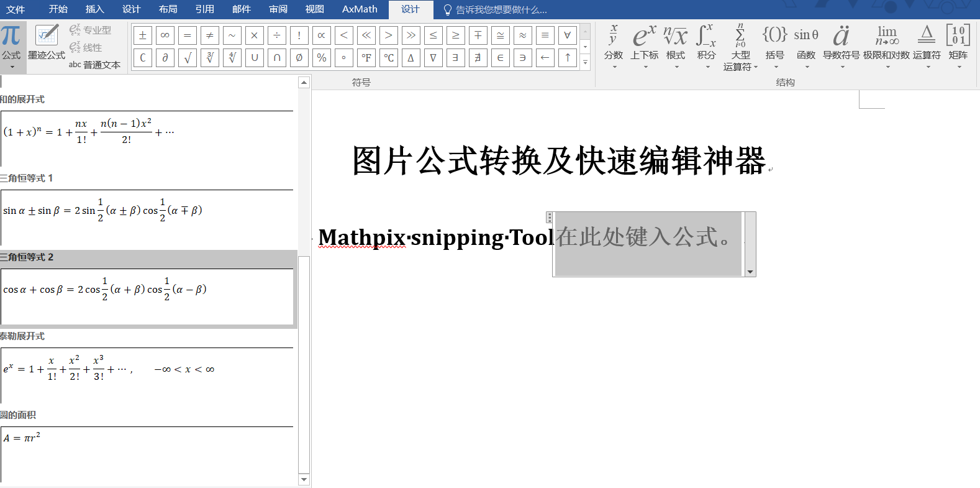Insert the element-of (∈) symbol
This screenshot has height=488, width=980.
[501, 58]
